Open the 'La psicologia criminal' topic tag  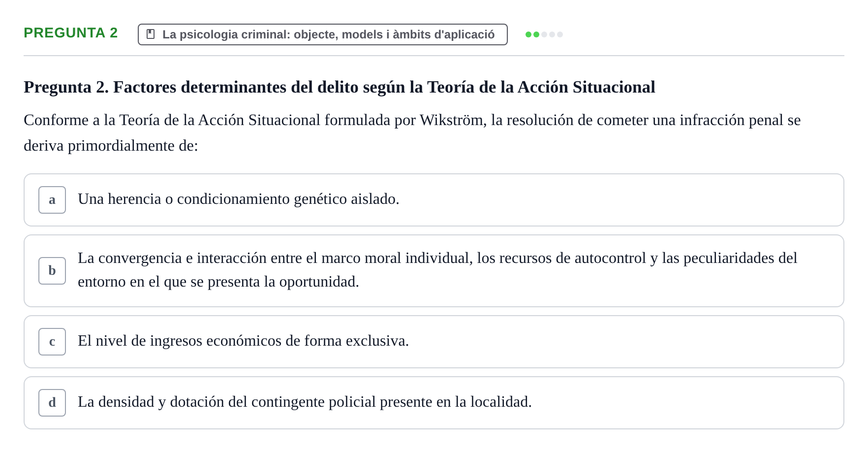click(323, 34)
